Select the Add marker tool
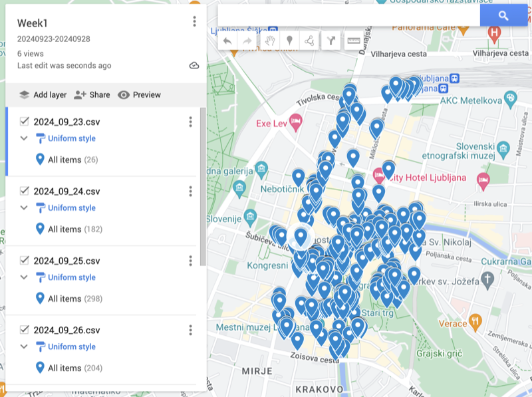532x397 pixels. click(289, 41)
